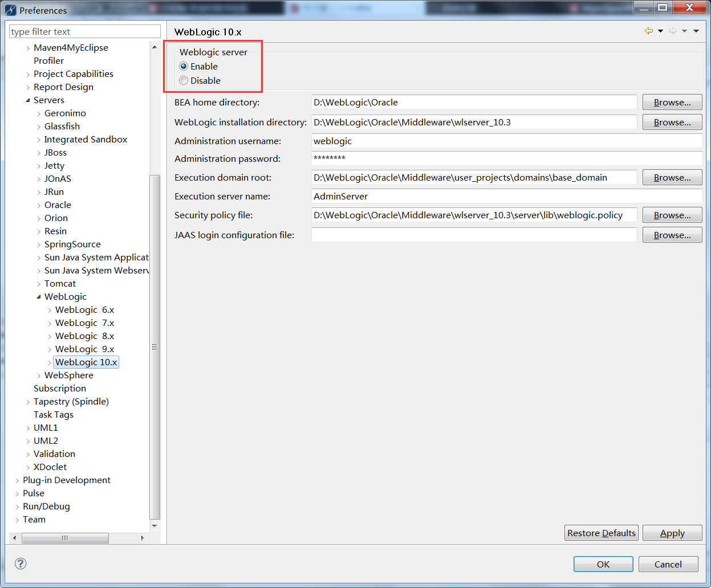Click the Preferences window title icon
The width and height of the screenshot is (711, 588).
pos(10,10)
